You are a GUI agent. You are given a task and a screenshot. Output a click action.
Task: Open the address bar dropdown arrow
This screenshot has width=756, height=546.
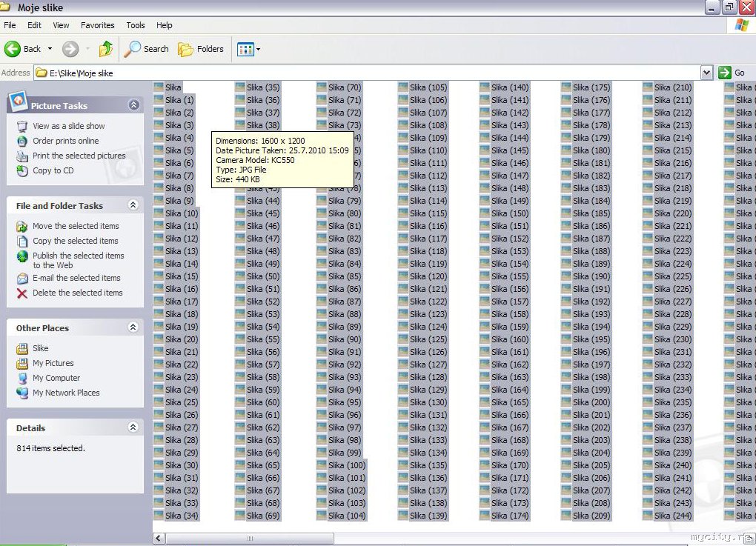(706, 73)
